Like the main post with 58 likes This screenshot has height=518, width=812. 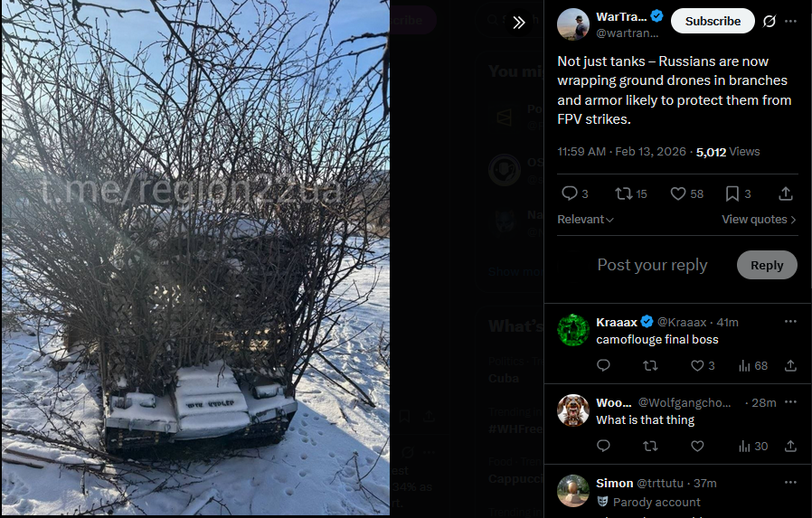(x=686, y=193)
